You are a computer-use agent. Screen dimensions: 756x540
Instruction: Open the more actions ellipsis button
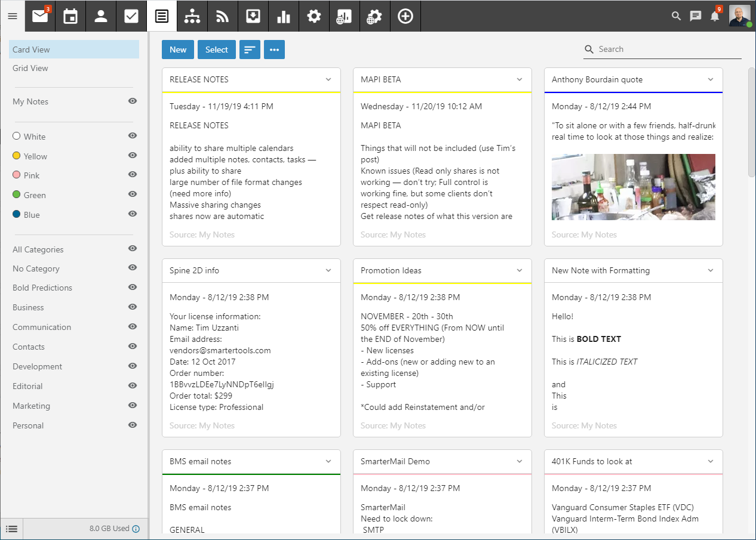pyautogui.click(x=274, y=49)
